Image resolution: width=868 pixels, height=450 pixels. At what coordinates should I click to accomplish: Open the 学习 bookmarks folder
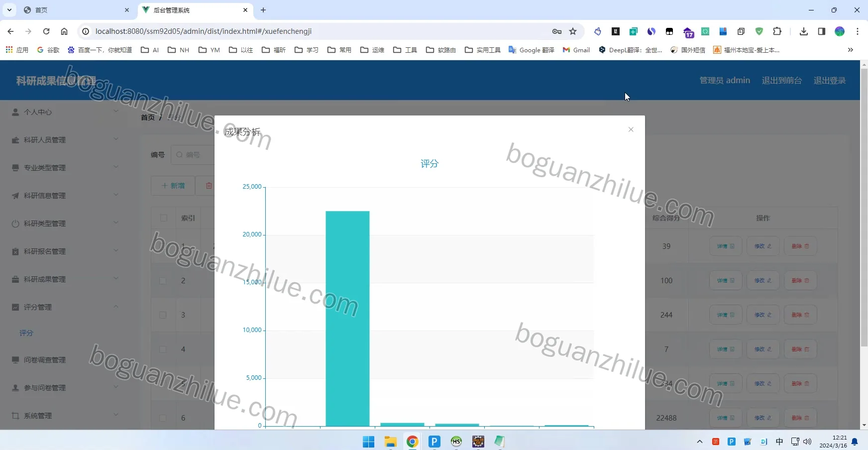[x=307, y=50]
